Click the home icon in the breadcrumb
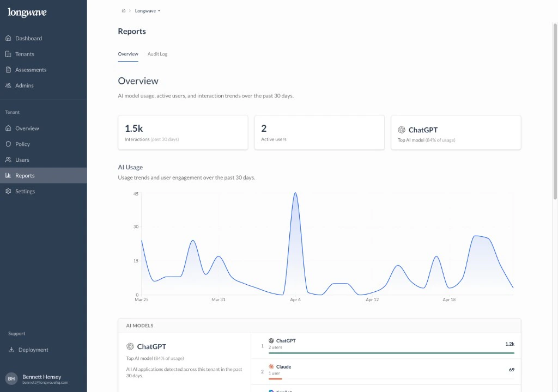This screenshot has height=392, width=558. [x=124, y=10]
